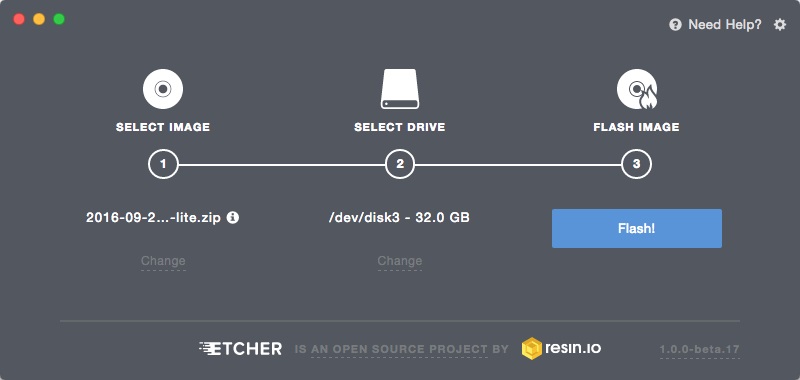
Task: Click the Select Drive disk icon
Action: (x=399, y=89)
